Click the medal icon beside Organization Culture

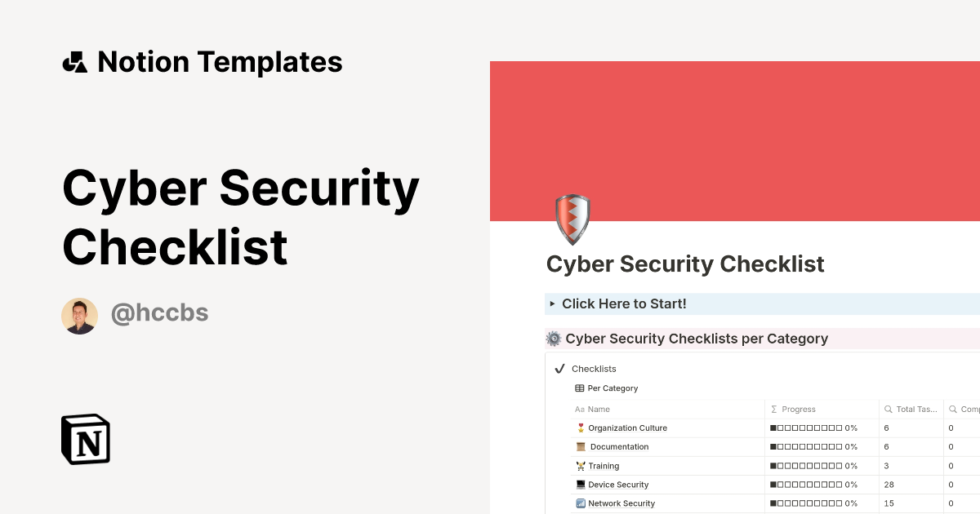579,428
